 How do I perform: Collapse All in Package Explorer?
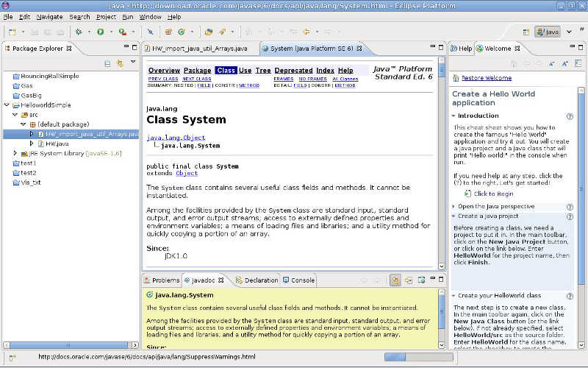coord(107,63)
